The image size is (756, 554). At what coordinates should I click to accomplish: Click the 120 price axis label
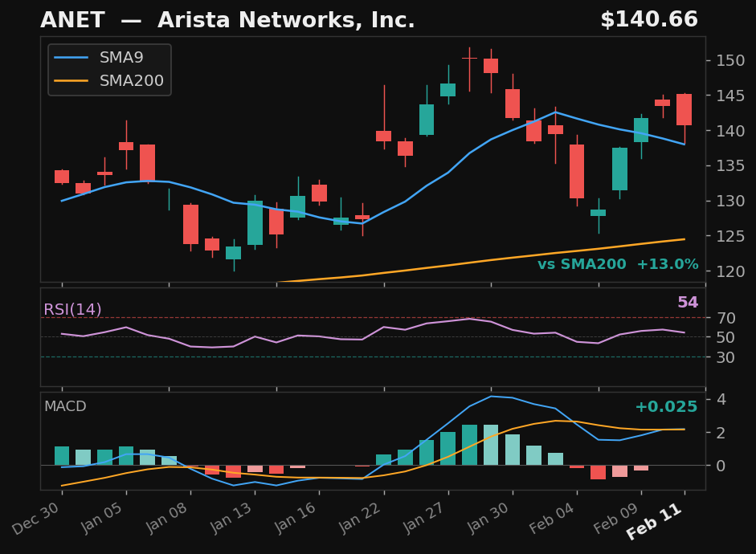coord(730,271)
